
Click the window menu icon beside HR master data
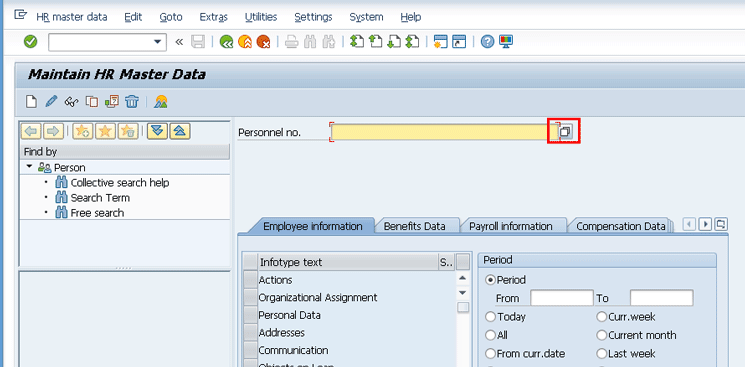click(20, 15)
